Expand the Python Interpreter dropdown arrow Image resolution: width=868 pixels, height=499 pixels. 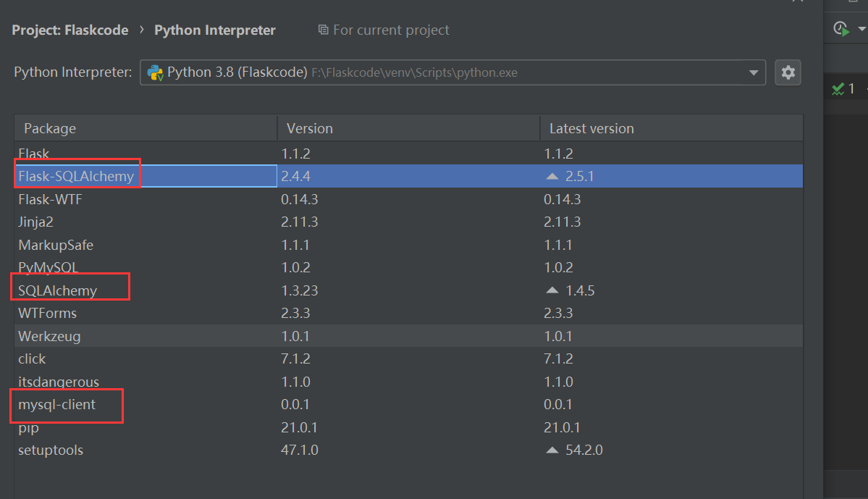754,72
